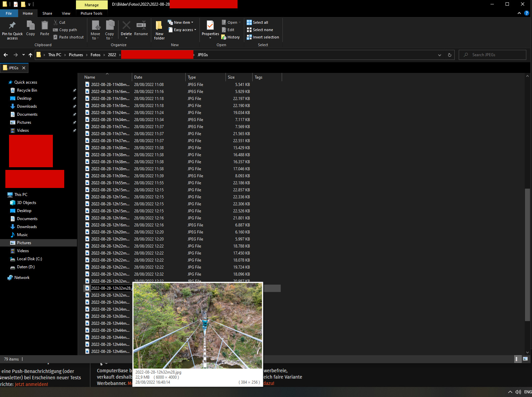Expand the recent locations dropdown
Screen dimensions: 532x397
point(23,55)
